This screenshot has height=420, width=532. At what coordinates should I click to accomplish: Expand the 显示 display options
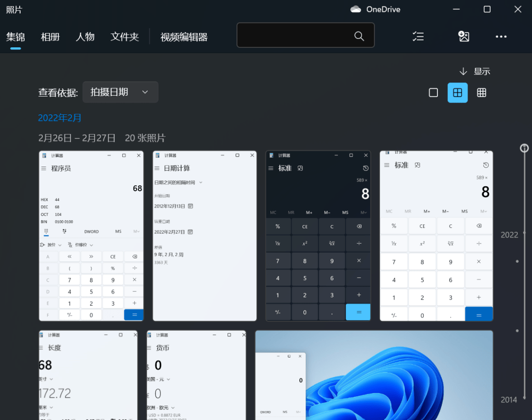482,71
